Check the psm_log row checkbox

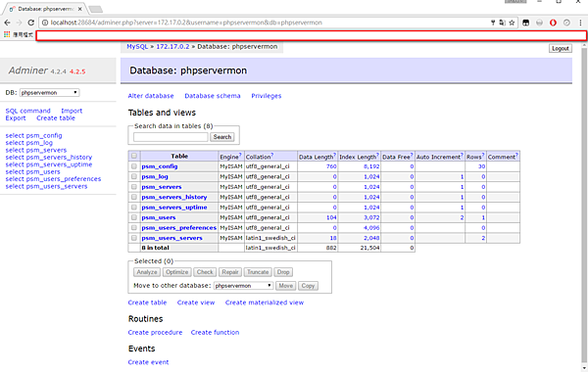134,176
